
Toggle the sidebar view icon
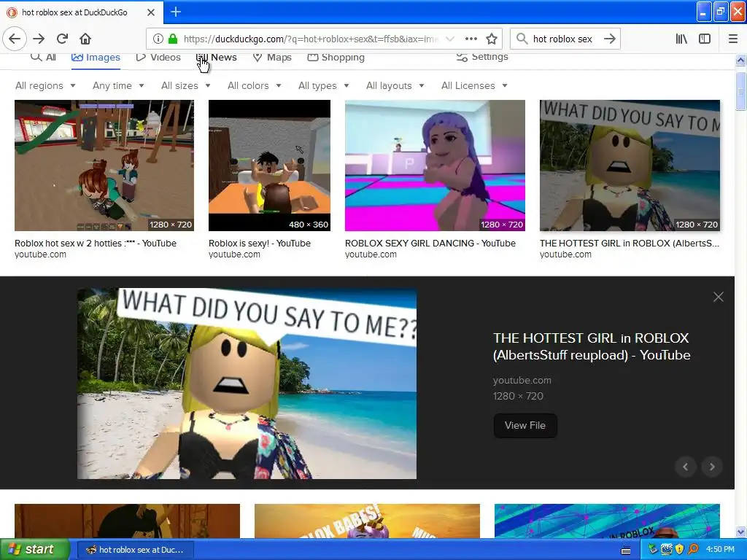[x=704, y=39]
